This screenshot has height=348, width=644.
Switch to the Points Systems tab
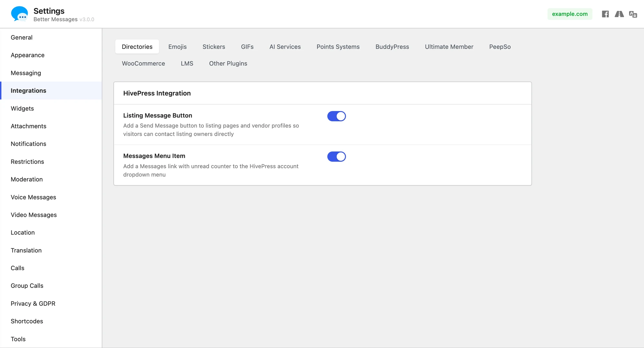[x=338, y=47]
